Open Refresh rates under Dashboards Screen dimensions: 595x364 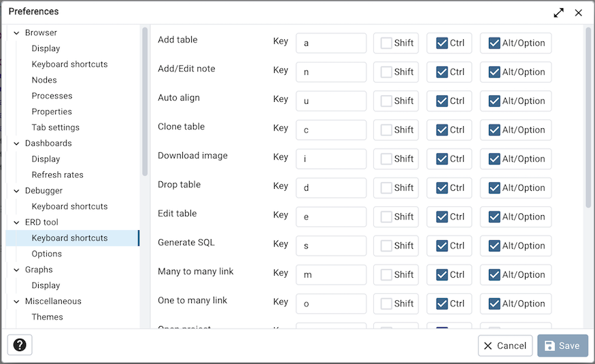(x=57, y=175)
